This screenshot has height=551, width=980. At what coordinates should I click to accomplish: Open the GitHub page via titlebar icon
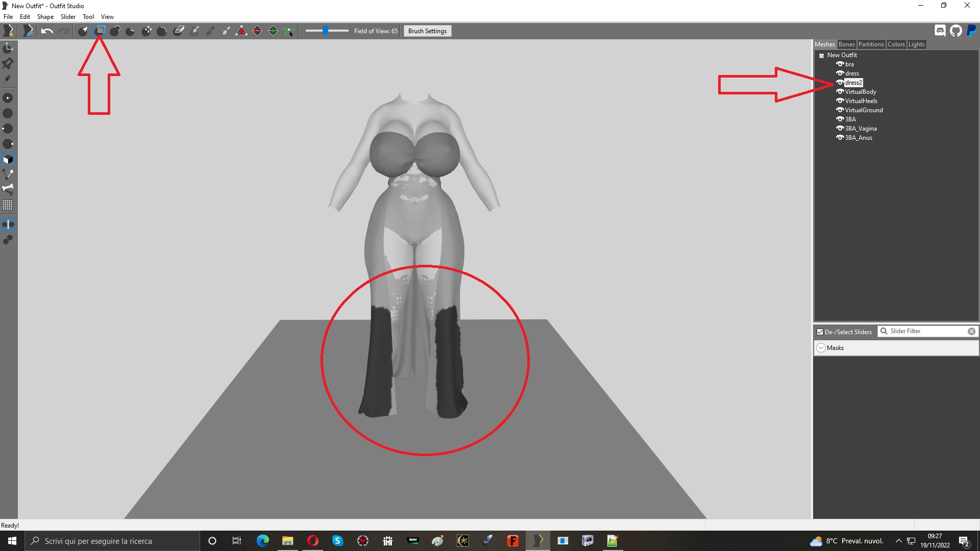956,30
